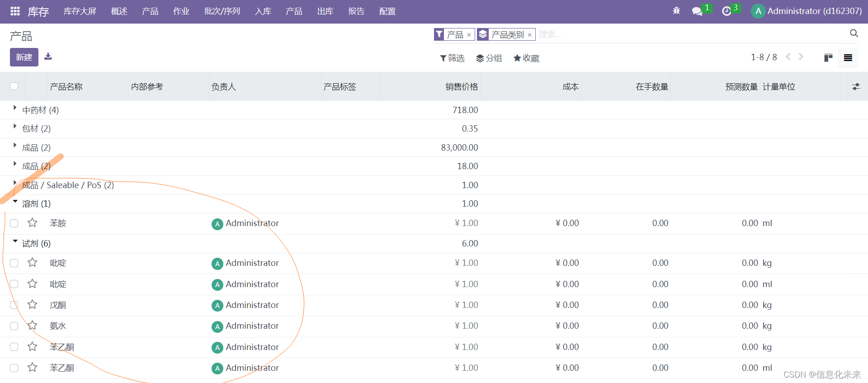Open the 报告 menu
Viewport: 868px width, 383px height.
(356, 11)
